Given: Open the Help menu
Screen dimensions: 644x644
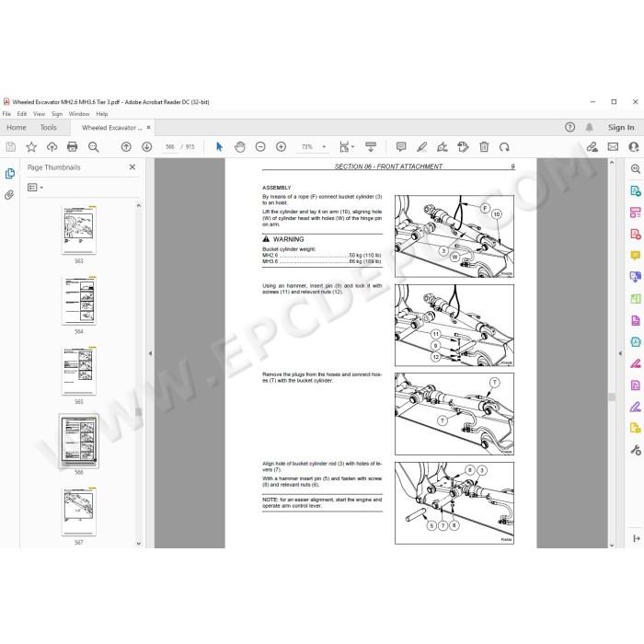Looking at the screenshot, I should click(102, 114).
